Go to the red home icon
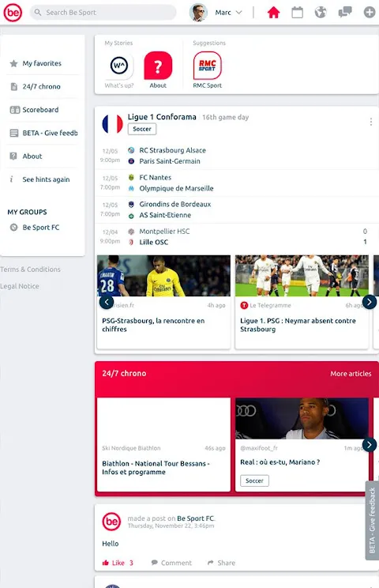The image size is (379, 588). 273,13
